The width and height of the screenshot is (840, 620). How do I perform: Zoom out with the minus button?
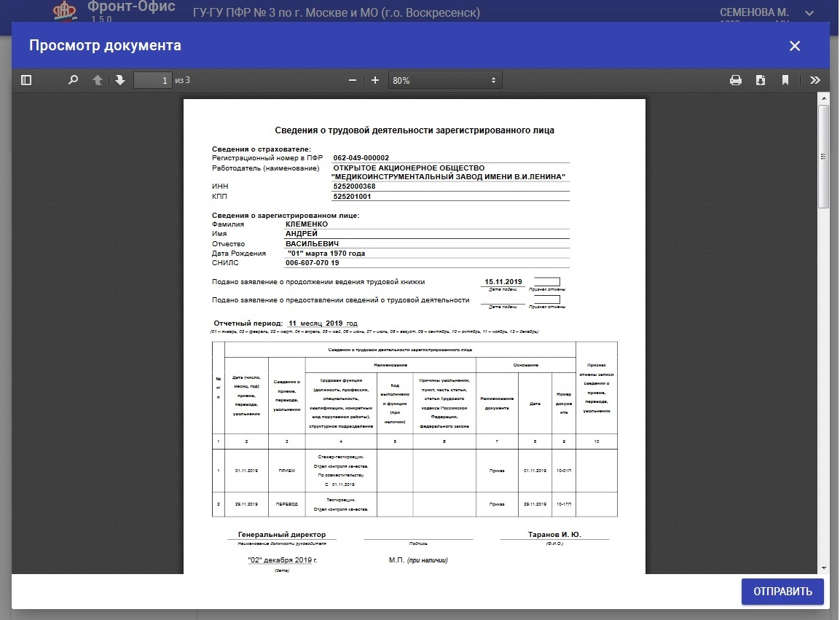pos(352,80)
